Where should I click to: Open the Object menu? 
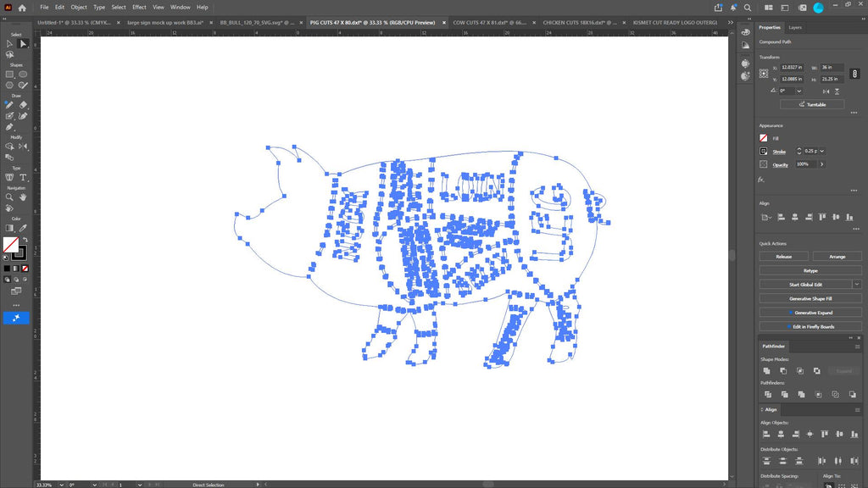pyautogui.click(x=79, y=7)
